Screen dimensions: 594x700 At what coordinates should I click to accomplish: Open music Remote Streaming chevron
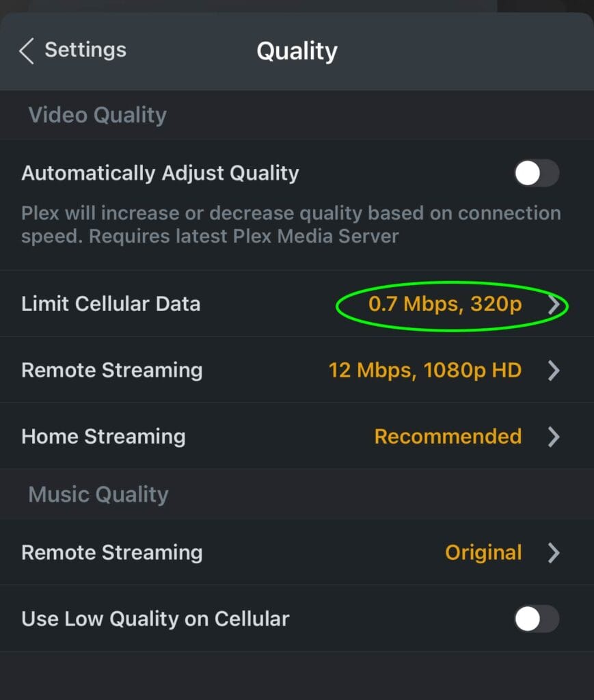(x=554, y=552)
